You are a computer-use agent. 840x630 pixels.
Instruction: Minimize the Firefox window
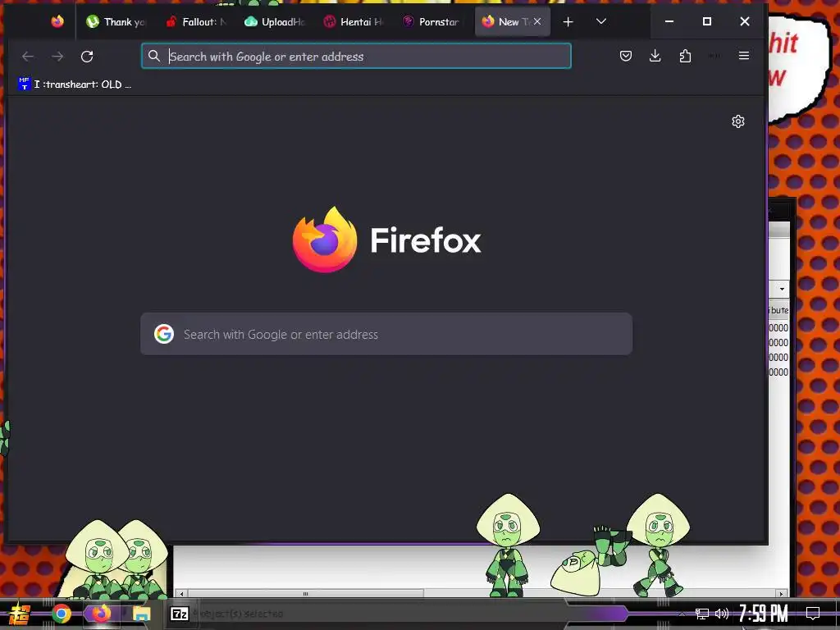669,21
